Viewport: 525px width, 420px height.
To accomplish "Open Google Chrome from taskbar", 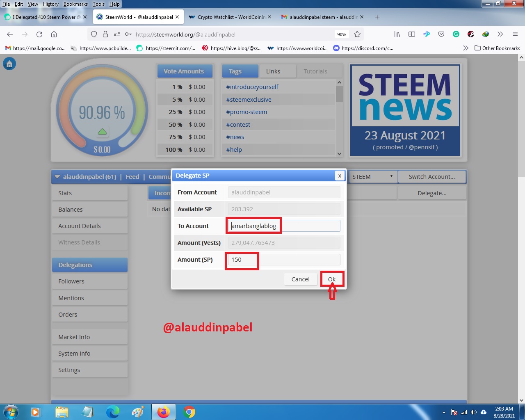I will (189, 412).
